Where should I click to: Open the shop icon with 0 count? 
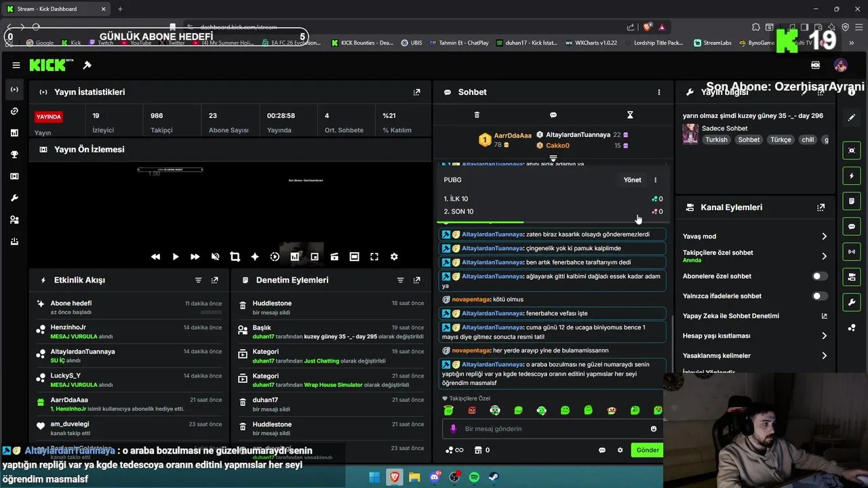[482, 450]
